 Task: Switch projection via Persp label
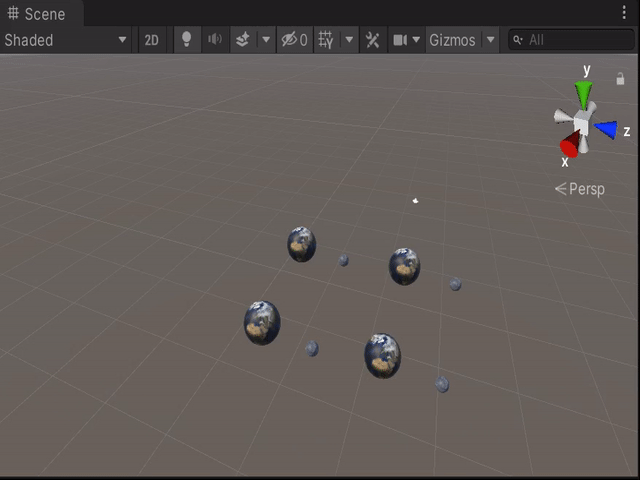580,189
